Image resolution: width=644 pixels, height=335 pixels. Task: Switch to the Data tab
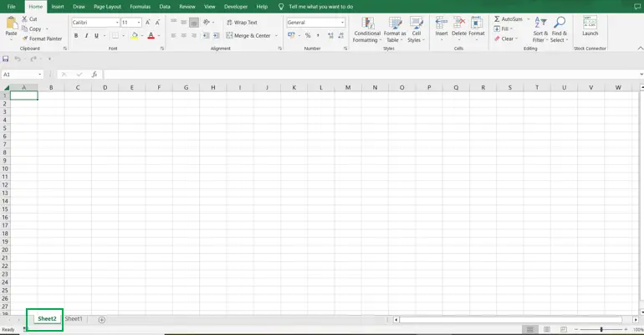pos(165,7)
